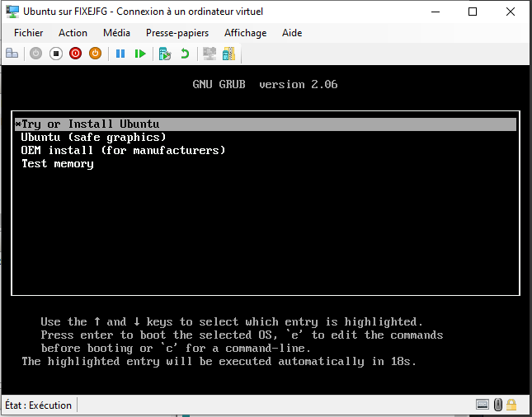The image size is (532, 417).
Task: Click the "executed automatically in 18s" countdown line
Action: point(219,362)
